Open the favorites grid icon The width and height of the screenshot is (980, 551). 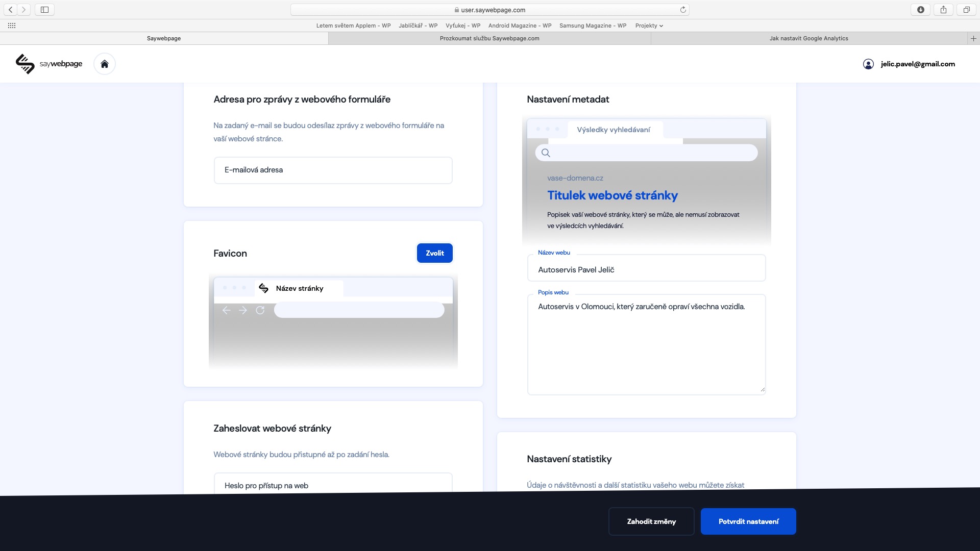point(12,26)
